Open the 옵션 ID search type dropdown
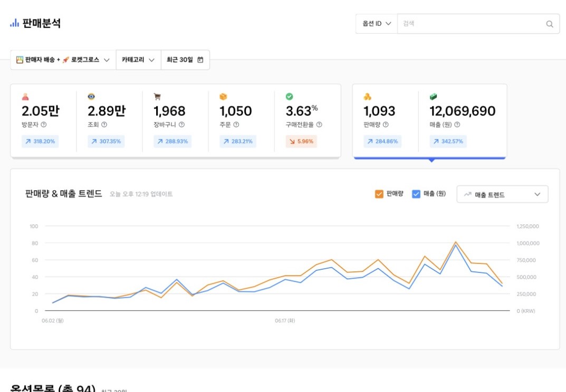The width and height of the screenshot is (566, 392). pos(376,24)
